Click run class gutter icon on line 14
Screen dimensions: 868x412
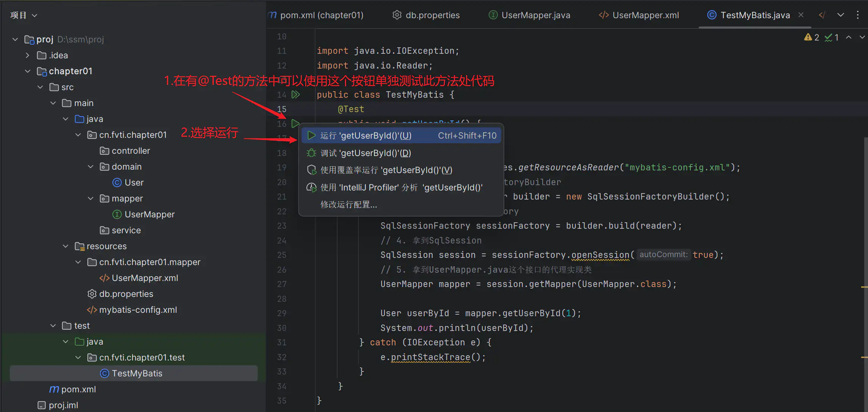tap(296, 95)
